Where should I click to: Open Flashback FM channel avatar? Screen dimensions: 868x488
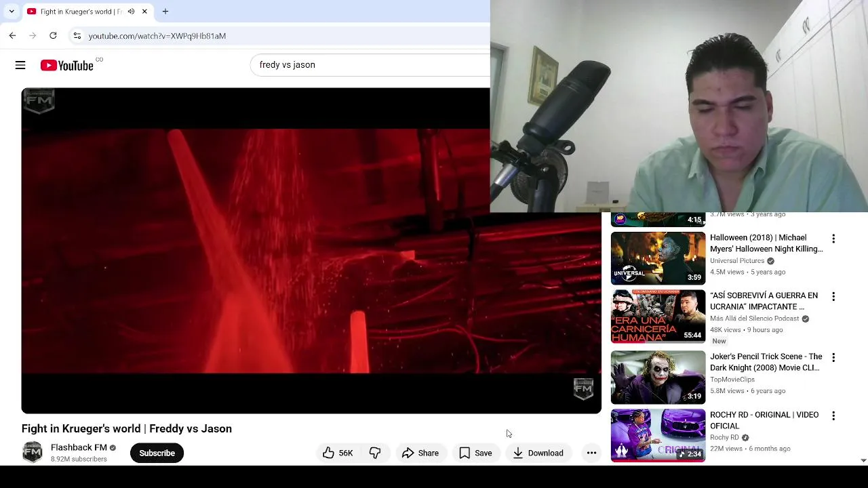33,452
